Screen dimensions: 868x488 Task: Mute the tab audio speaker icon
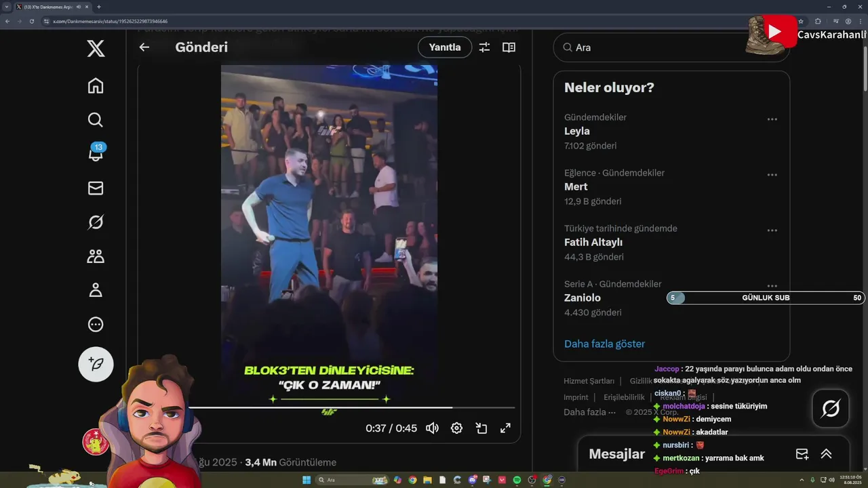pos(79,7)
